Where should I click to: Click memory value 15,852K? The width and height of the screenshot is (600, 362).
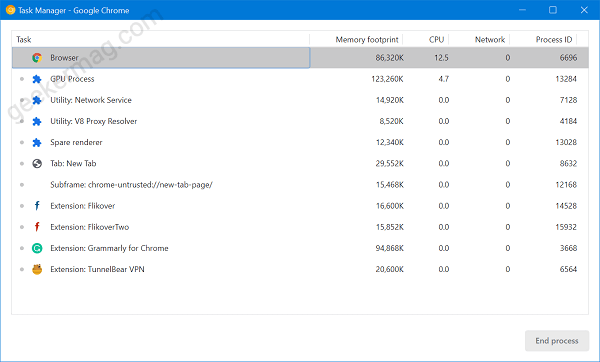point(390,227)
